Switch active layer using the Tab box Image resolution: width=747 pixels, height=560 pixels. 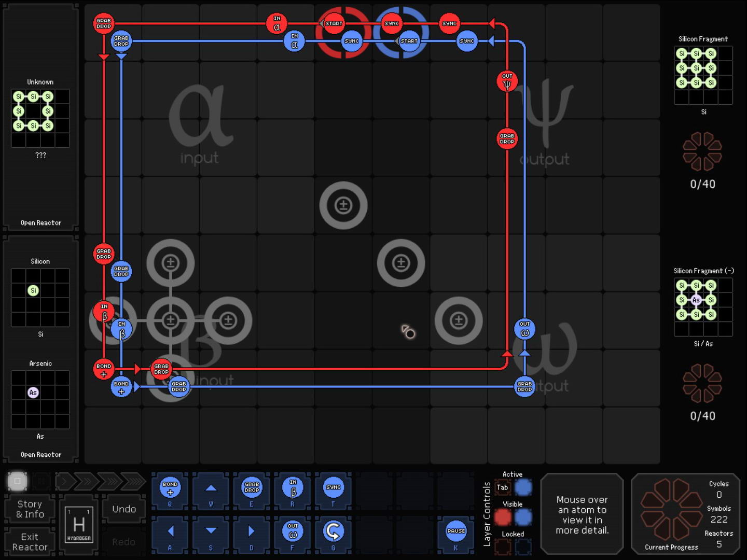tap(502, 487)
